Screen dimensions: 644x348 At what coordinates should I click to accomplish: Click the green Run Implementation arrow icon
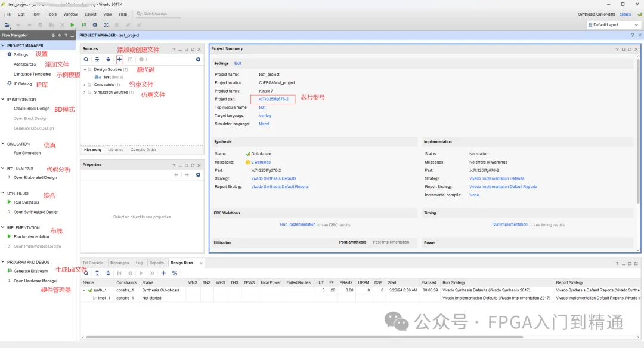[10, 236]
